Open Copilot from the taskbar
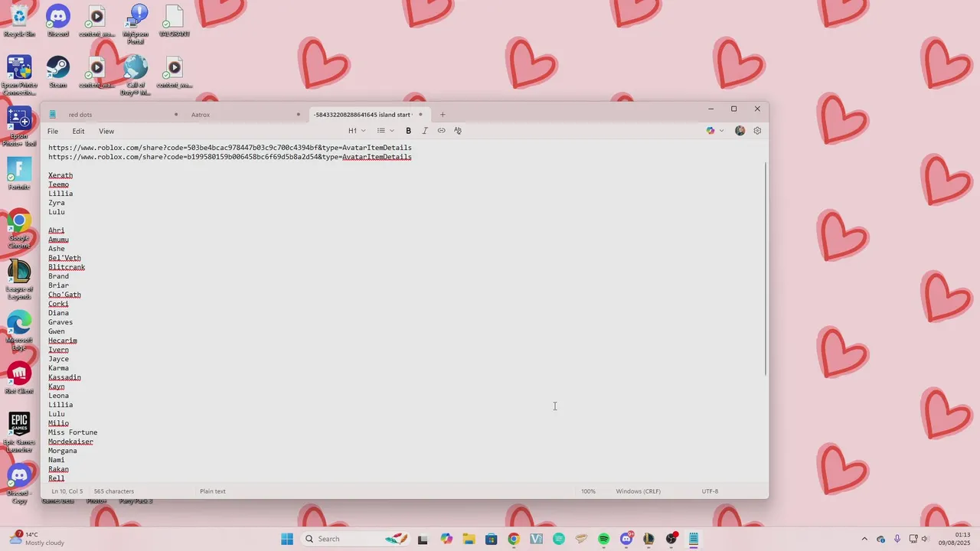Screen dimensions: 980x551 pos(446,539)
